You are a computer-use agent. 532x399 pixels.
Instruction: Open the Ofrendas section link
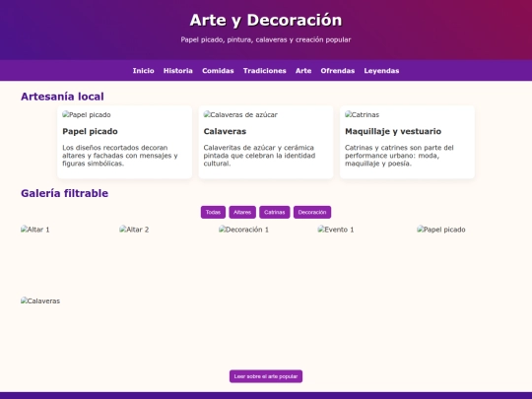click(x=338, y=71)
